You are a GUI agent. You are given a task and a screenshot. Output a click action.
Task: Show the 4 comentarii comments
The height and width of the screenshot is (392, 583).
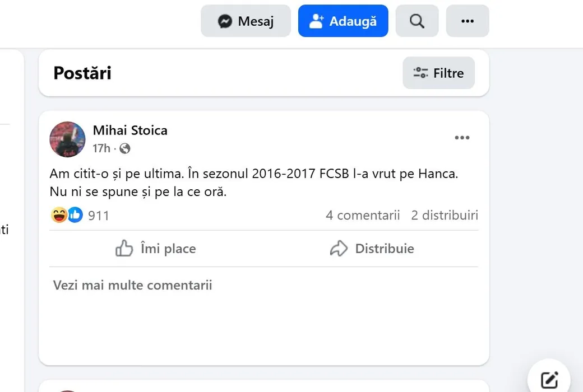(x=363, y=215)
